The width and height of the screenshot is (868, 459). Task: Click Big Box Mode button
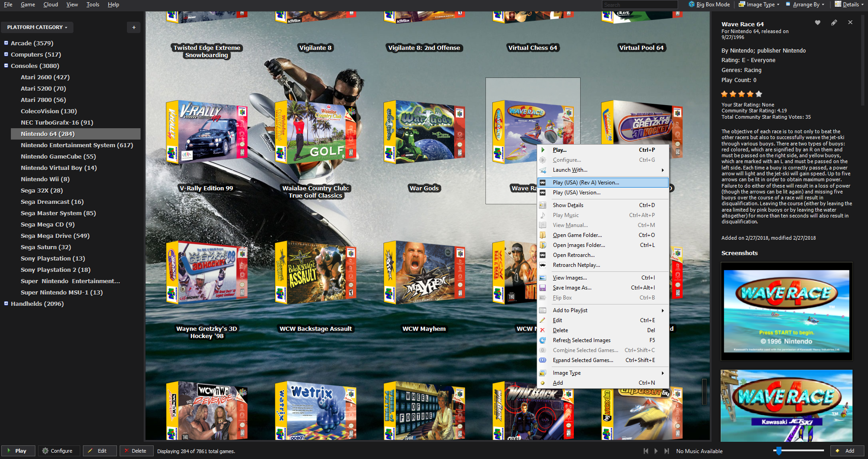(709, 5)
